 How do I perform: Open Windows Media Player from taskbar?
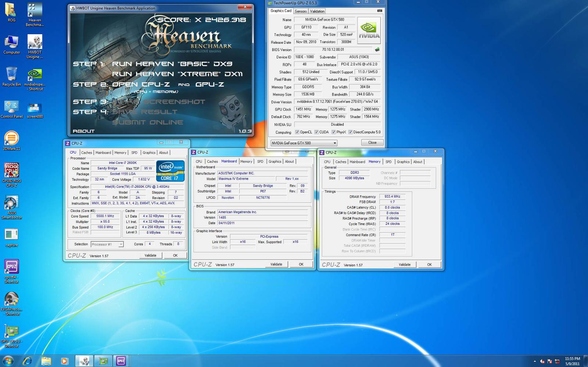point(64,361)
